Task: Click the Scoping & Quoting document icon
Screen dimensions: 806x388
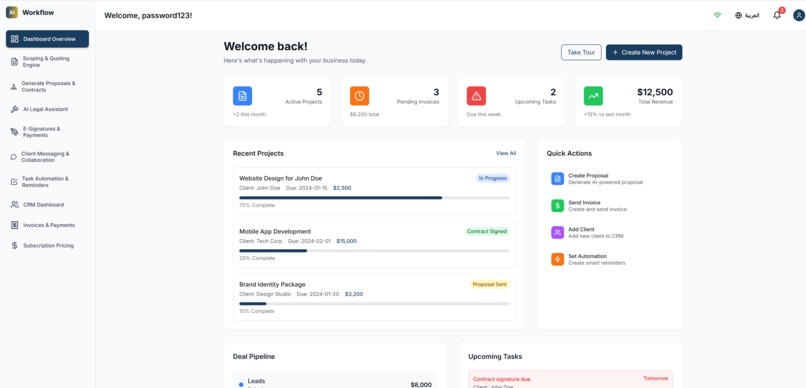Action: tap(14, 62)
